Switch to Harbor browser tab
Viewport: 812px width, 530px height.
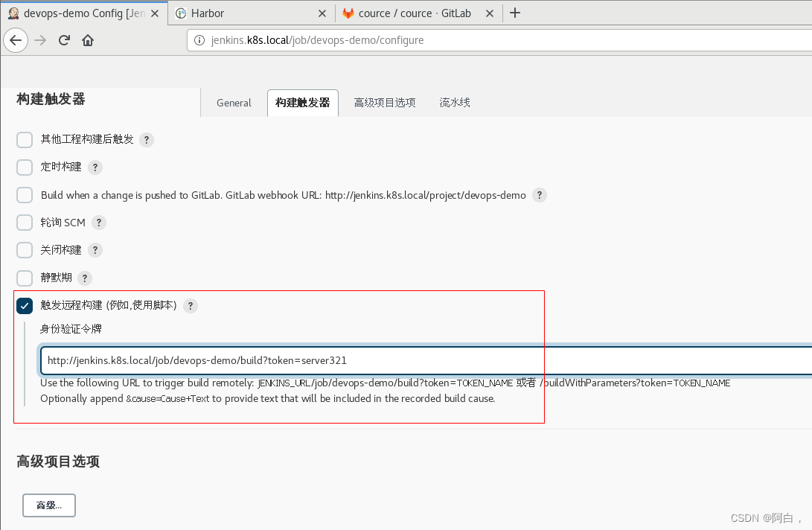coord(251,13)
